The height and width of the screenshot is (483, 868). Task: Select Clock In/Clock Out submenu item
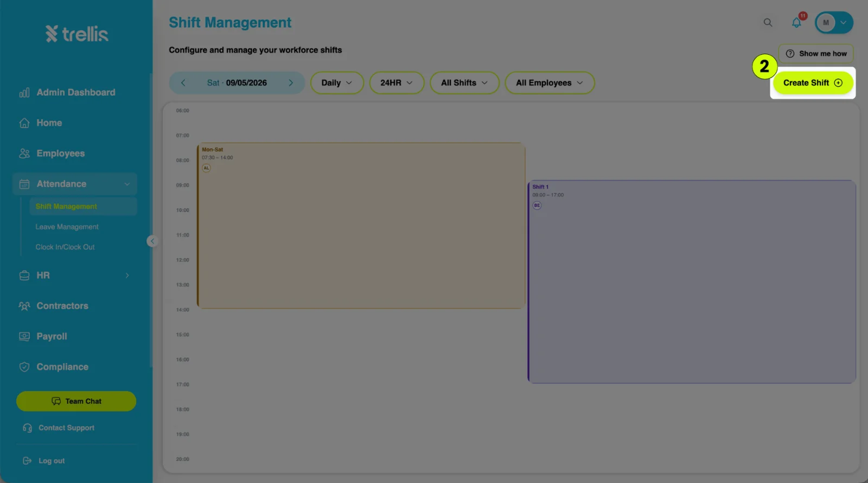[65, 247]
